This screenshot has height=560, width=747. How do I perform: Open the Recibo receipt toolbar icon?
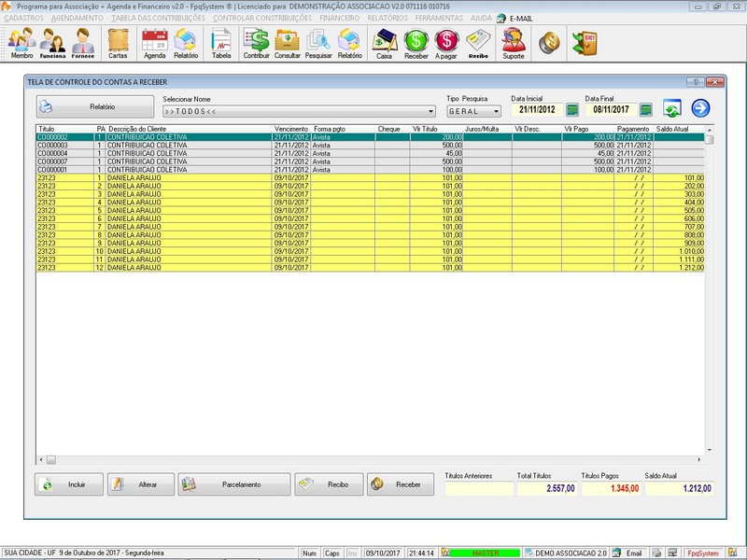(478, 43)
